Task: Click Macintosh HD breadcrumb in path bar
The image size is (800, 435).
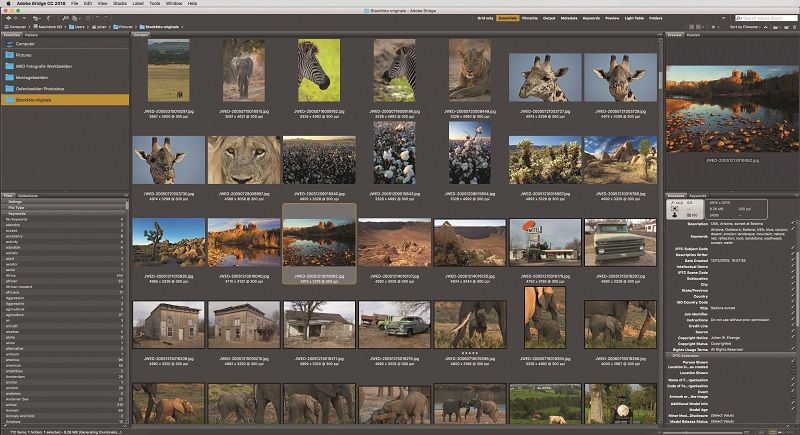Action: click(48, 27)
